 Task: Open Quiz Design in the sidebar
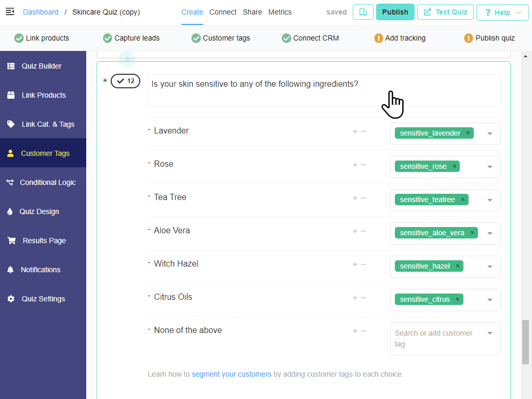pos(43,211)
